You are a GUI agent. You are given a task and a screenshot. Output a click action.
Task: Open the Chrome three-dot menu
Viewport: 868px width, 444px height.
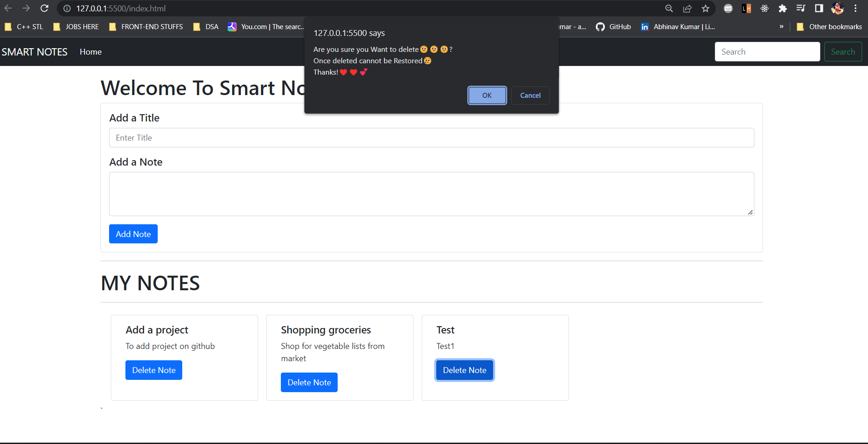click(x=856, y=8)
